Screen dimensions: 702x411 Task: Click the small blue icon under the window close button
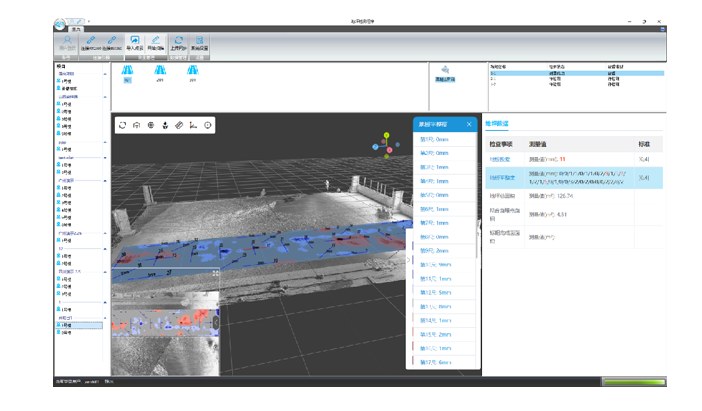662,29
